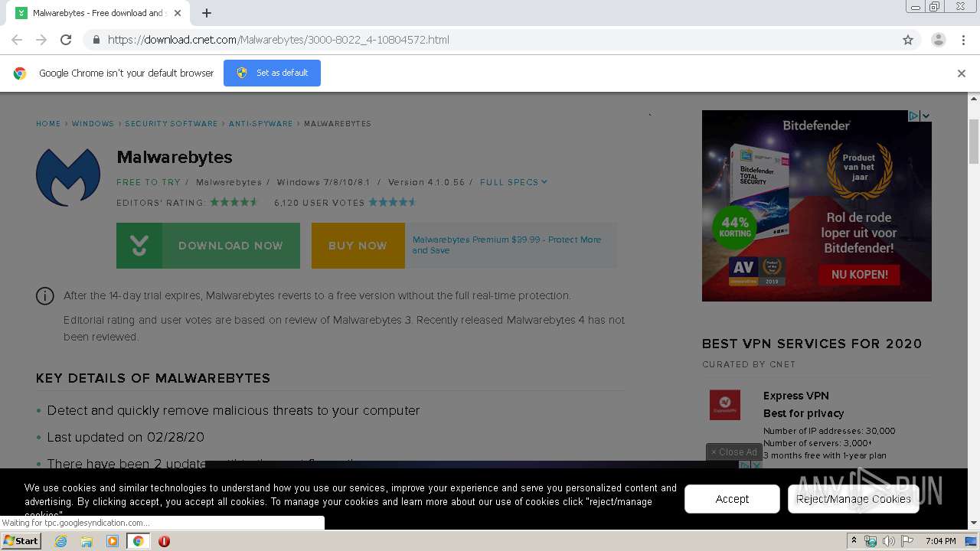980x551 pixels.
Task: Open Windows breadcrumb link
Action: [x=93, y=123]
